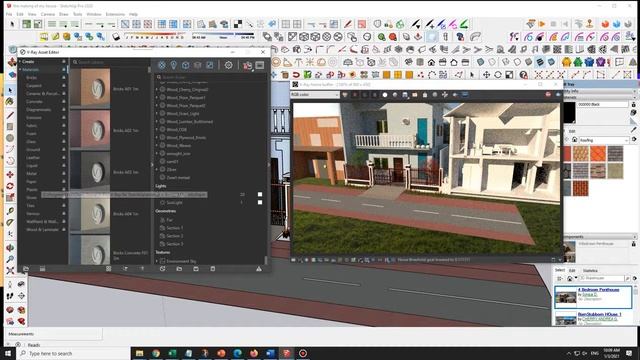Select the Rectangle tool
Screen dimensions: 640x360
10,127
